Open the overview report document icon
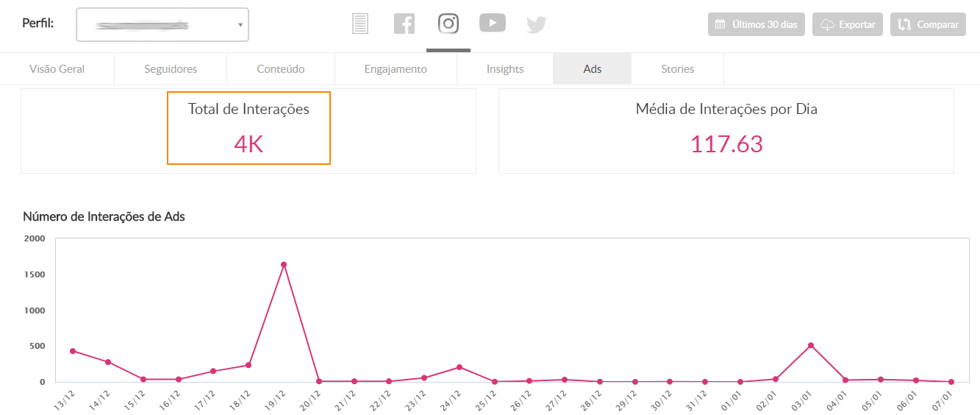980x415 pixels. click(x=360, y=24)
